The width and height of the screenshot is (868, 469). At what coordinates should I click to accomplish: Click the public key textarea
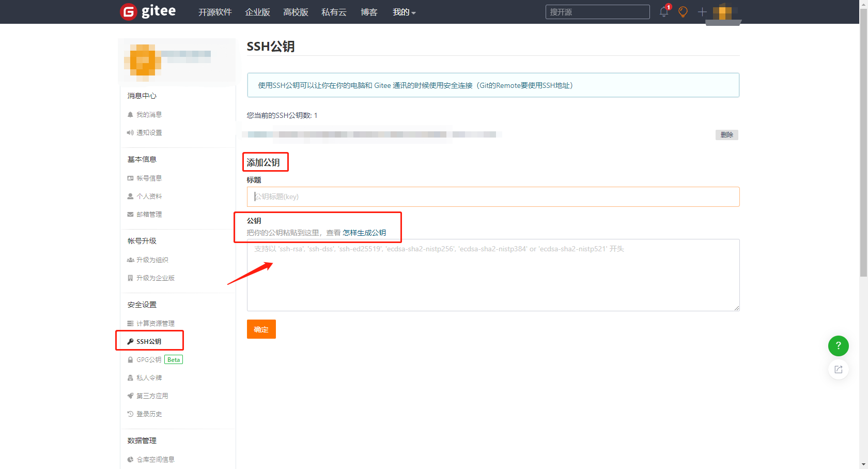(x=493, y=275)
